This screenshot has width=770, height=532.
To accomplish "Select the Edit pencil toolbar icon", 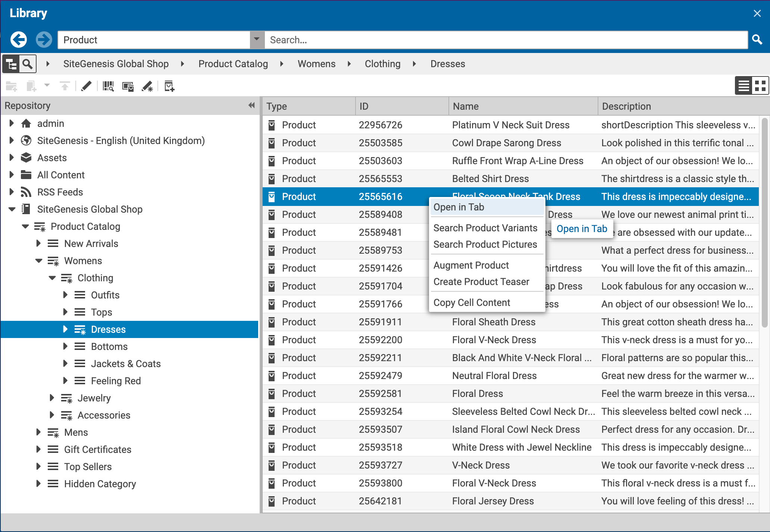I will click(x=86, y=86).
